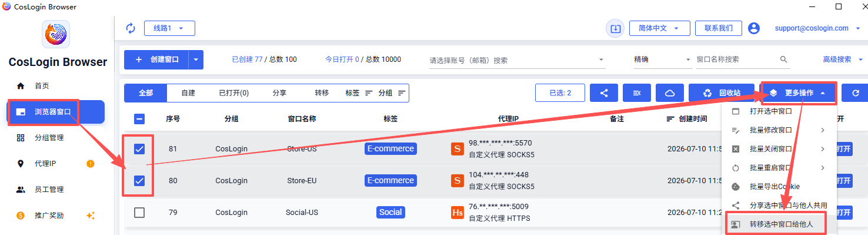Expand 批量修改窗口 submenu
This screenshot has height=235, width=868.
point(779,130)
